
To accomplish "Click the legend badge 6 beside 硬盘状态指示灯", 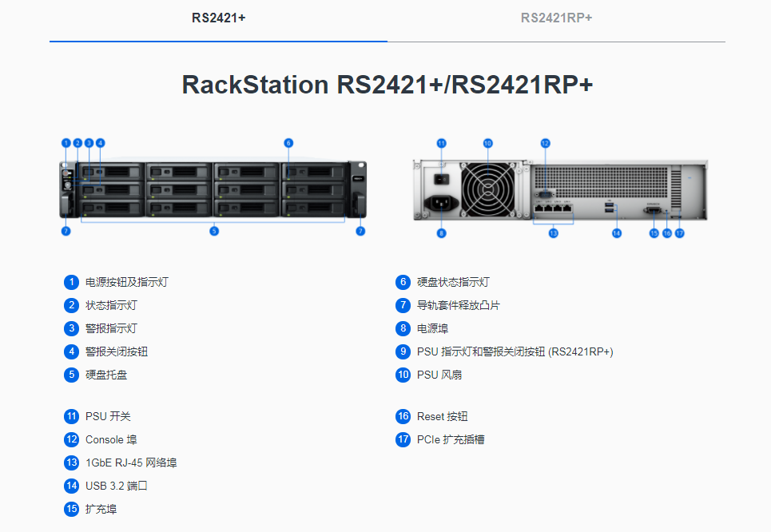I will 403,282.
